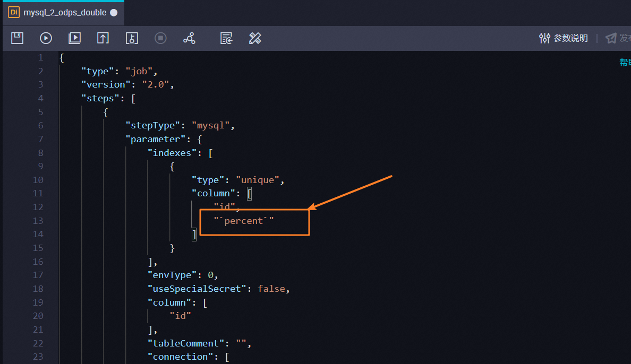Click the "parameter" key text
Screen dimensions: 631x364
[155, 139]
